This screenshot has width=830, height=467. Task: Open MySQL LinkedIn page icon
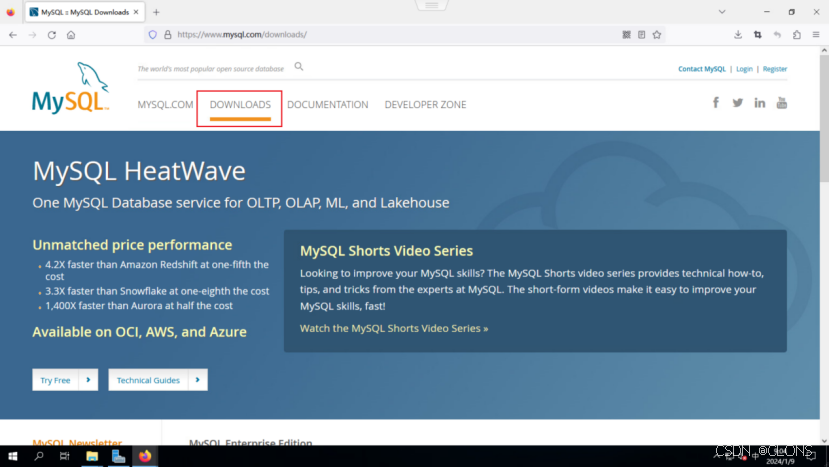coord(760,103)
